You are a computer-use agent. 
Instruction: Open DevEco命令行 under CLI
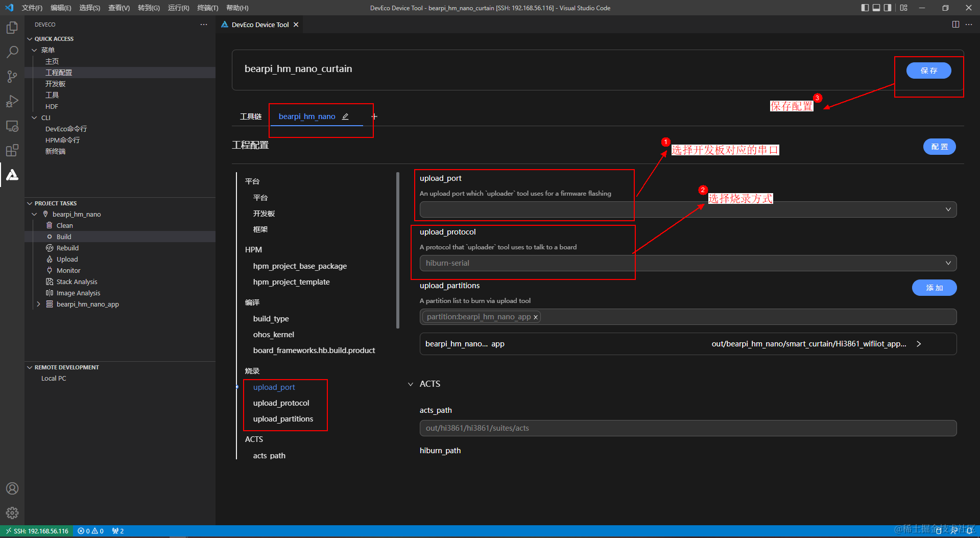(66, 129)
